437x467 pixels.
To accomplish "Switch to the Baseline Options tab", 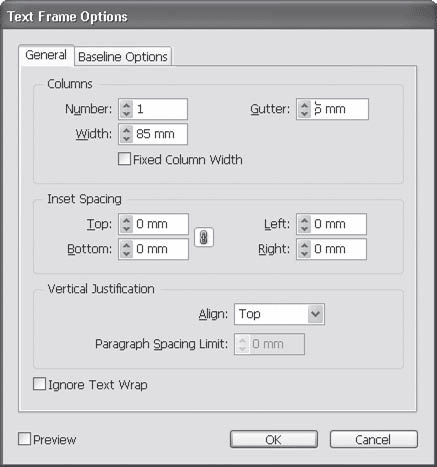I will [x=123, y=56].
